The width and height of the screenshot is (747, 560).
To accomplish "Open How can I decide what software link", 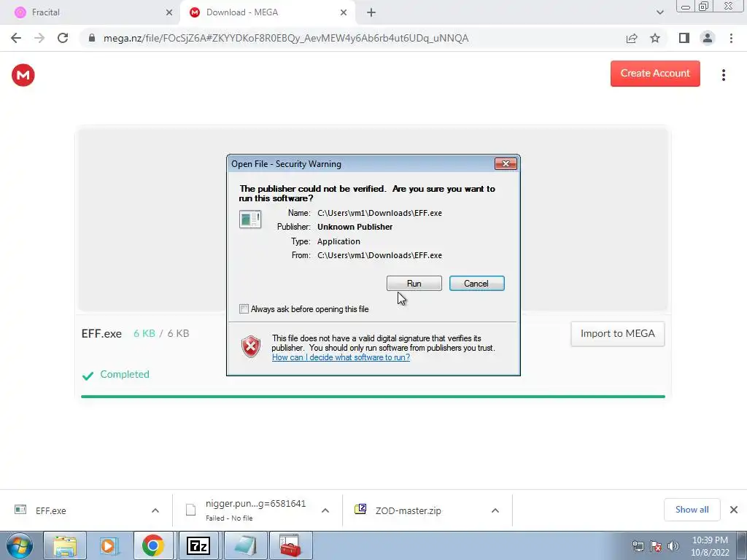I will (x=341, y=357).
